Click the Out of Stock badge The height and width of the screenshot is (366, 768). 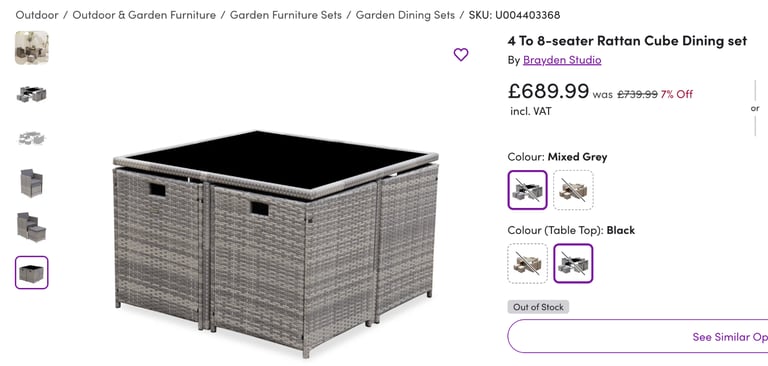538,307
